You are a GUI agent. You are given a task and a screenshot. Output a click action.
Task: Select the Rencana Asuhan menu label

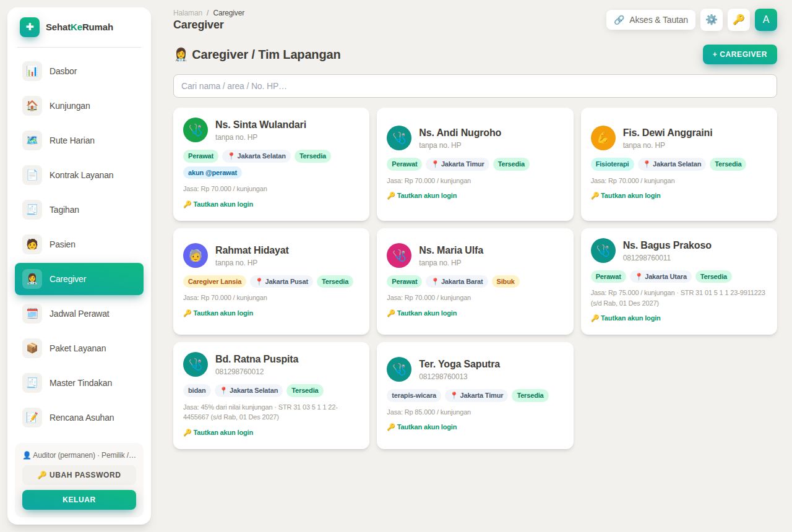click(82, 418)
